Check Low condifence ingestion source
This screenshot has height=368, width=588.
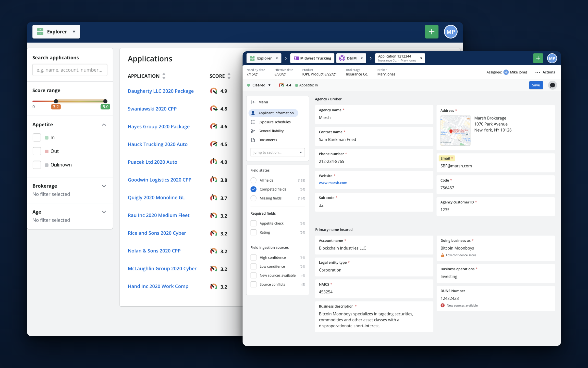coord(254,266)
